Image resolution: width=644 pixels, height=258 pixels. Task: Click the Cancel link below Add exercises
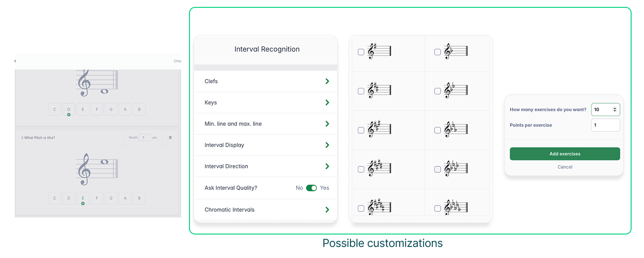tap(565, 167)
